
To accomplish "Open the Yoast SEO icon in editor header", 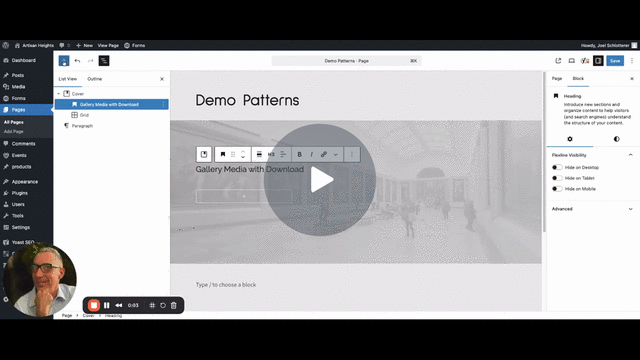I will point(585,61).
